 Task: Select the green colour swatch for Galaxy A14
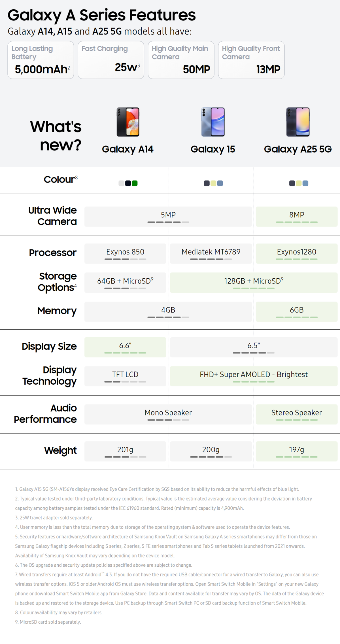(135, 183)
